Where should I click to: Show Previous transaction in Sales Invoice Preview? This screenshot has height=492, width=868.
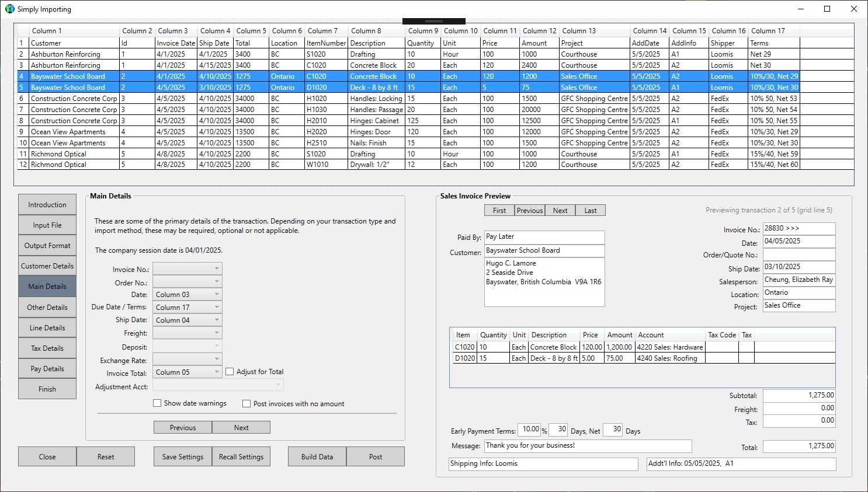click(x=530, y=211)
